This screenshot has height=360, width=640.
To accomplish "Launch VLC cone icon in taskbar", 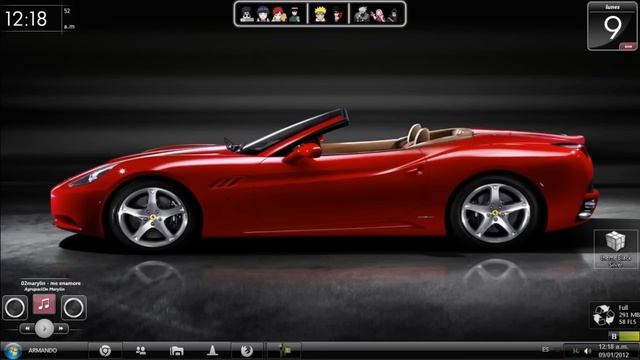I will point(212,350).
